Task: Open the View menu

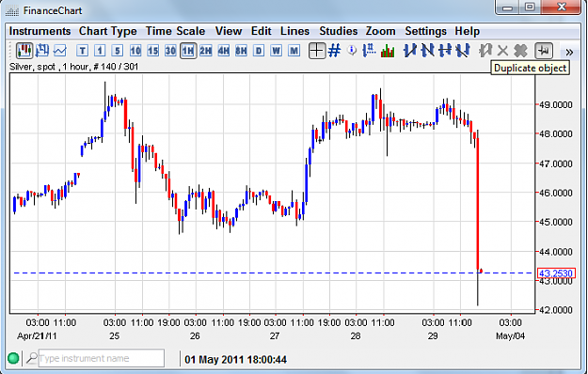Action: 229,31
